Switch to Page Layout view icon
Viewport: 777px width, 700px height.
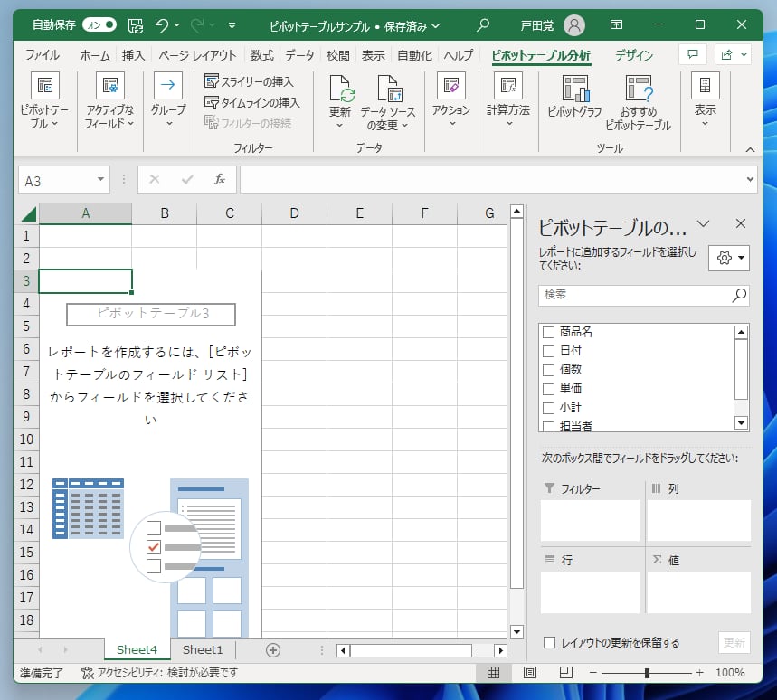pyautogui.click(x=530, y=672)
